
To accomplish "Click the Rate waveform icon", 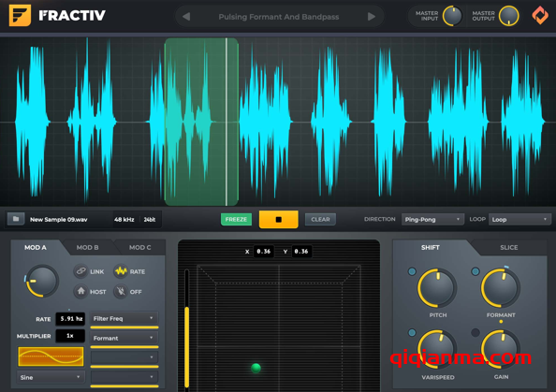I will [x=121, y=271].
